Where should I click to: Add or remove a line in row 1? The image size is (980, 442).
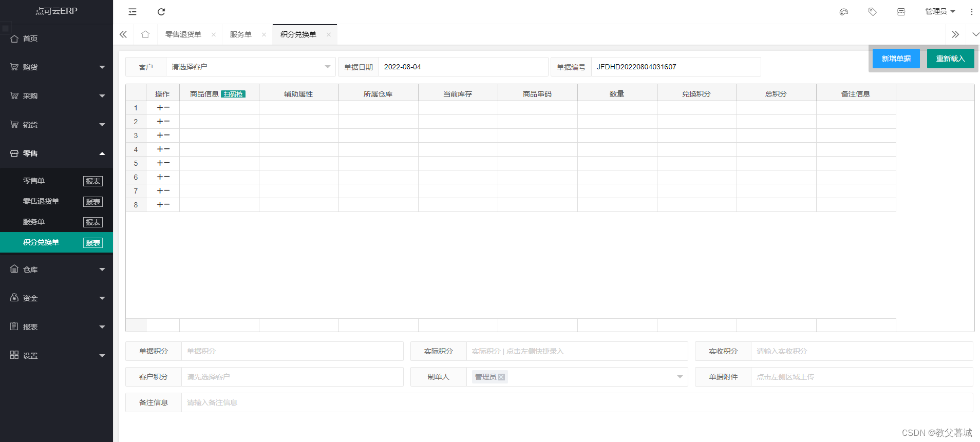(x=163, y=108)
